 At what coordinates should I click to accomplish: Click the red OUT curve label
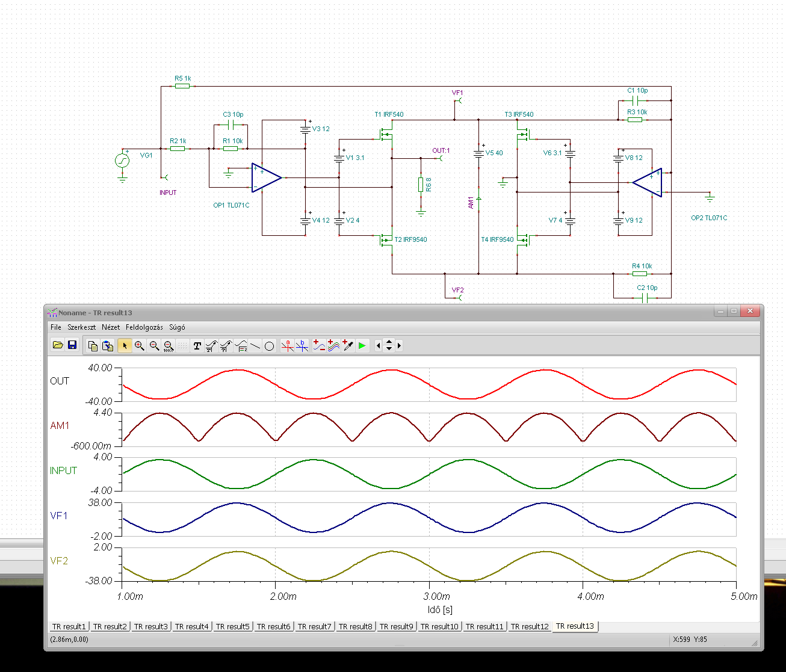click(x=60, y=381)
